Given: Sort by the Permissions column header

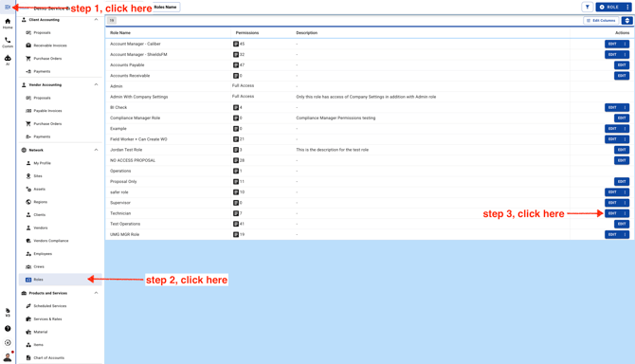Looking at the screenshot, I should (x=247, y=33).
